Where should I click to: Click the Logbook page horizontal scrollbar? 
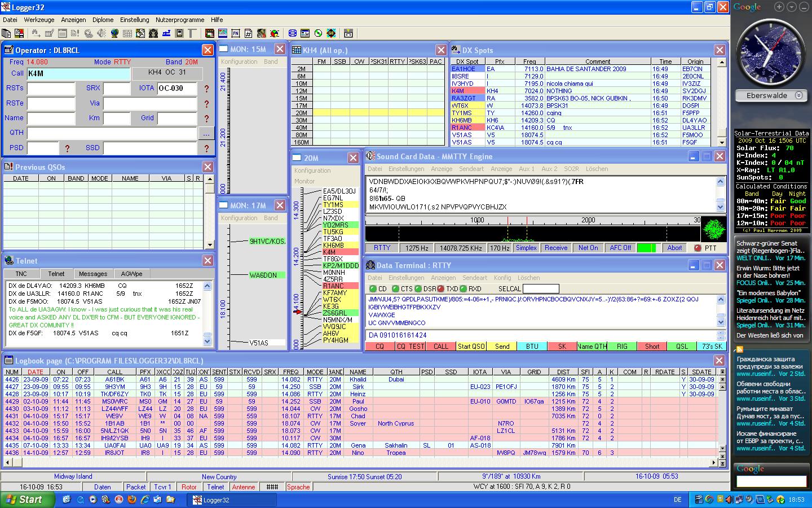click(361, 463)
